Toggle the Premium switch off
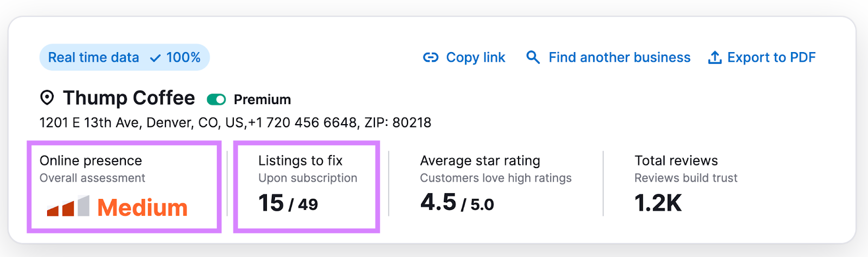This screenshot has width=868, height=257. pos(216,99)
